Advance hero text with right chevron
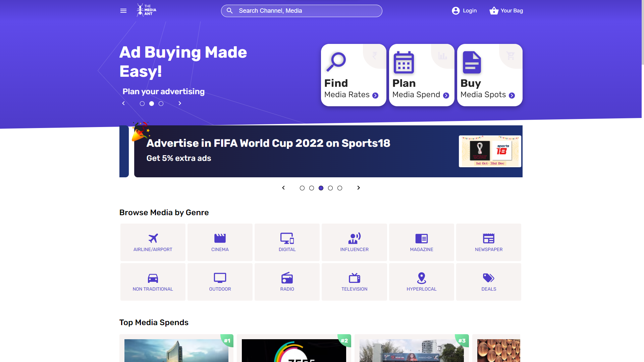644x362 pixels. tap(180, 103)
